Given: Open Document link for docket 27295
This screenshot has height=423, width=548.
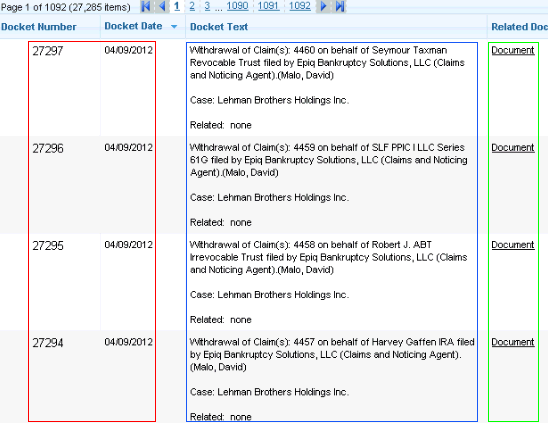Looking at the screenshot, I should click(x=513, y=245).
